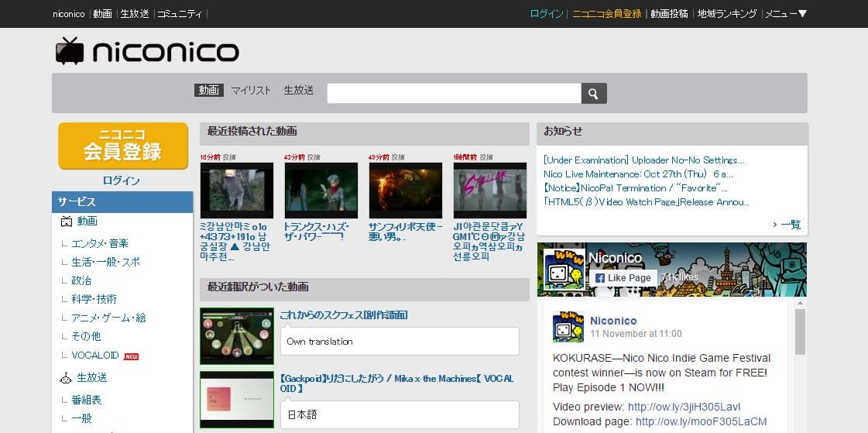Open the Nico Live Maintenance Oct 27th notice
The width and height of the screenshot is (868, 433).
[x=638, y=174]
